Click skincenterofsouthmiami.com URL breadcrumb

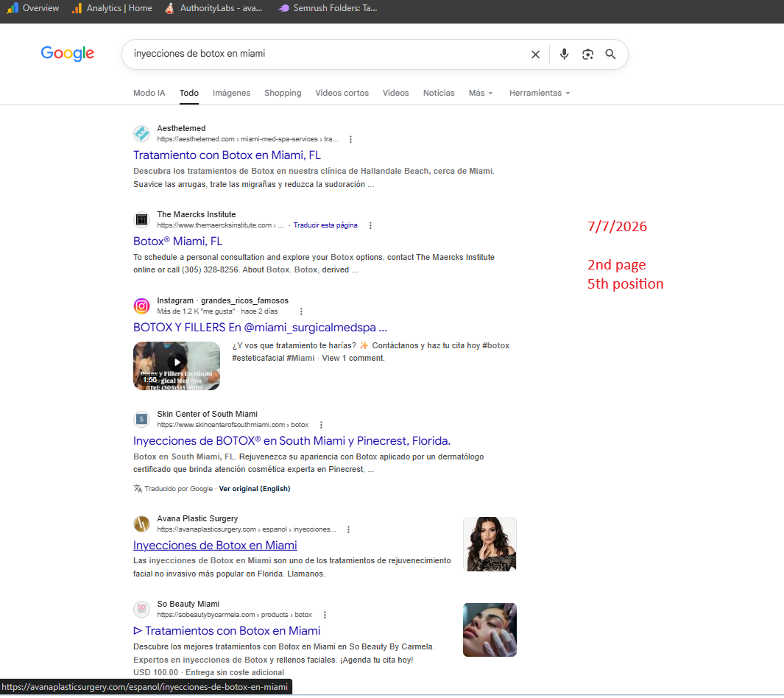tap(233, 425)
